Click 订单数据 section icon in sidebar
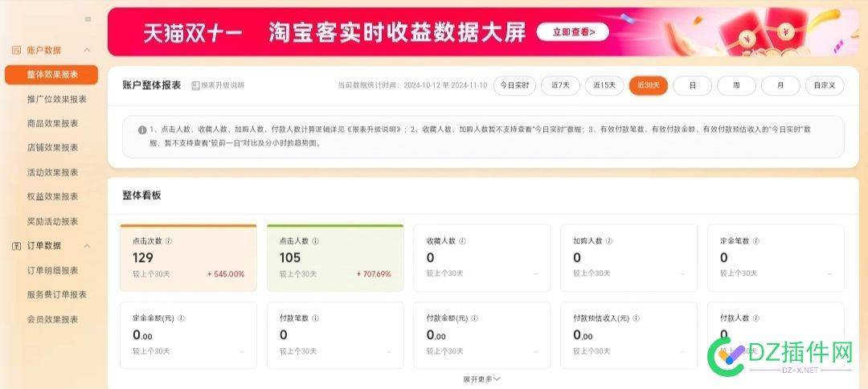The width and height of the screenshot is (868, 389). [16, 246]
